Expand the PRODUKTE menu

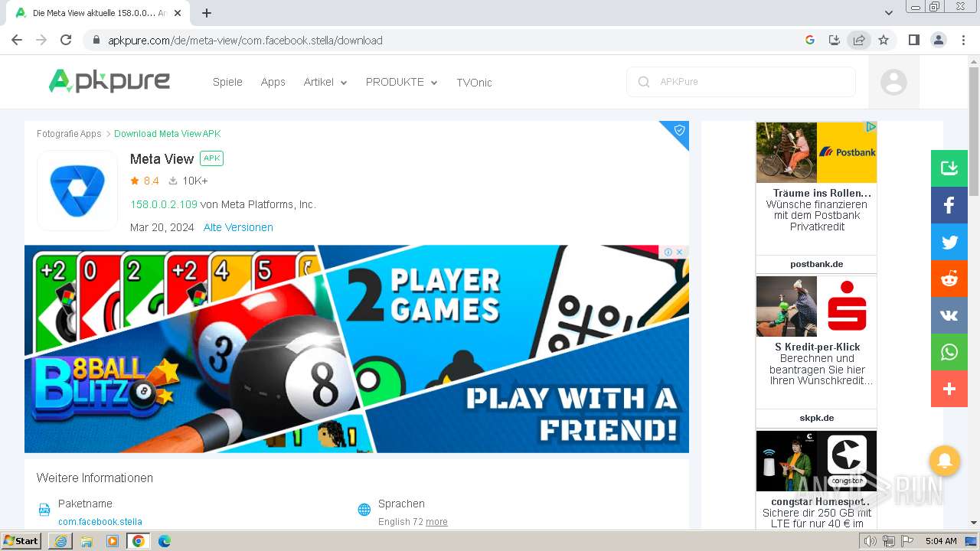click(401, 82)
